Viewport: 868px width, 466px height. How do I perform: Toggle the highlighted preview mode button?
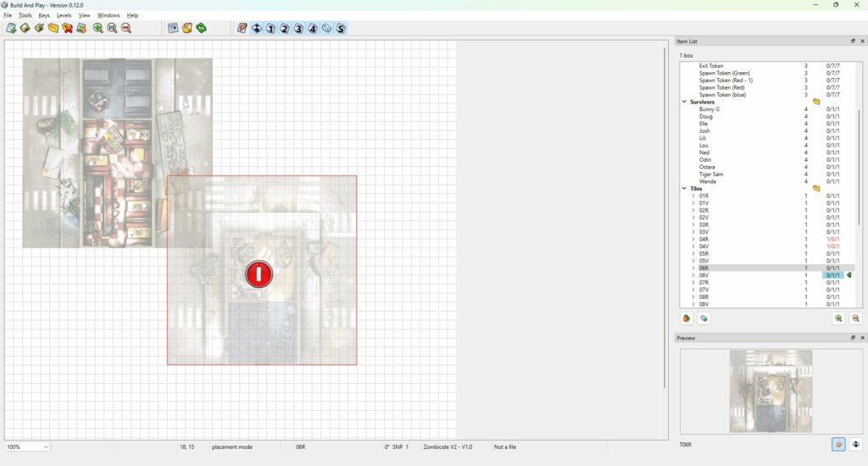tap(838, 444)
